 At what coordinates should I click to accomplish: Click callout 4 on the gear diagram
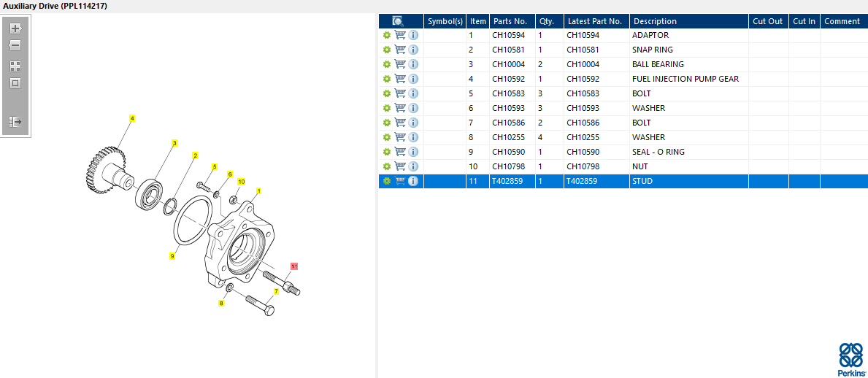[x=132, y=118]
